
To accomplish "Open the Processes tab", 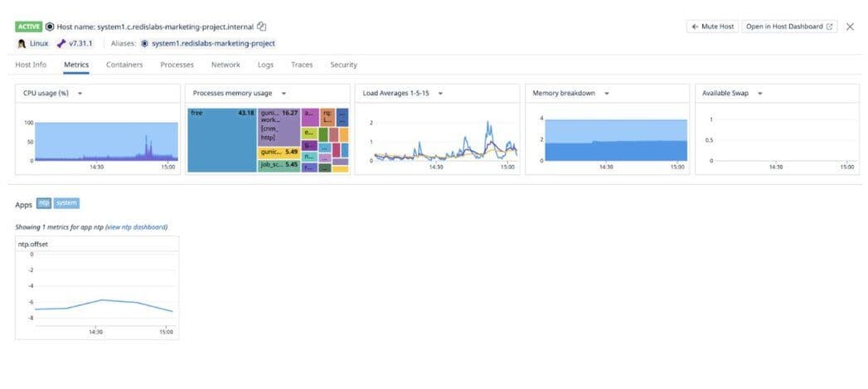I will tap(177, 65).
